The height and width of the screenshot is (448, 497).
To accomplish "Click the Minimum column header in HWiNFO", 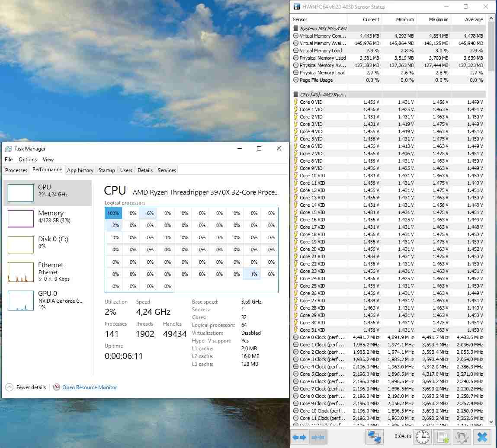I will click(399, 19).
